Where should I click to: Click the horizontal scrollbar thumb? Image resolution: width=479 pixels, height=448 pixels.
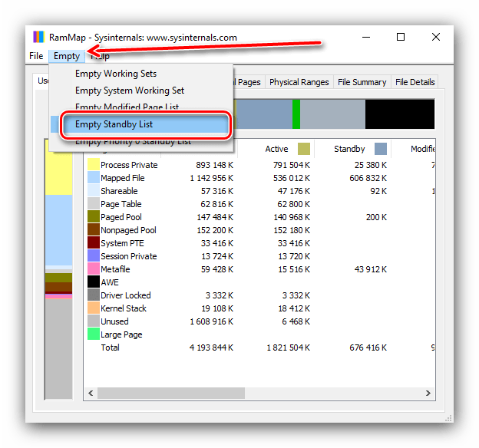(x=171, y=393)
